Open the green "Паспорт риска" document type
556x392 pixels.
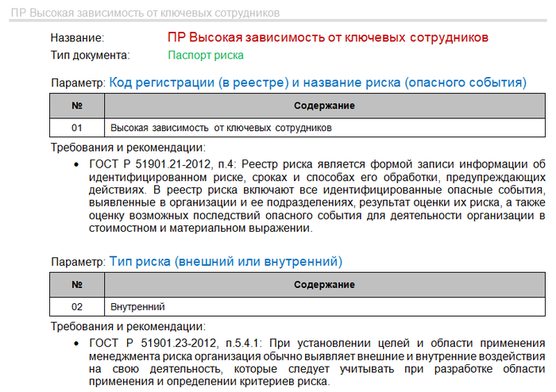click(x=206, y=56)
